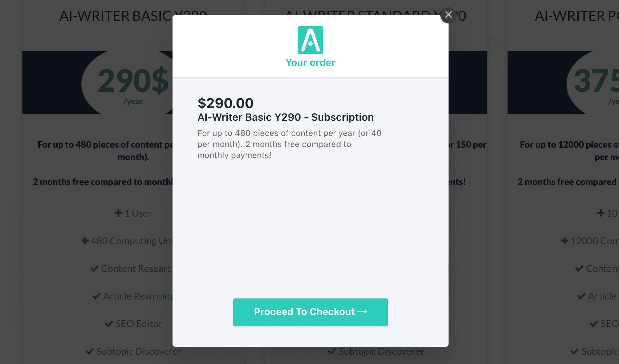Click the SEO Editor feature text

coord(139,324)
